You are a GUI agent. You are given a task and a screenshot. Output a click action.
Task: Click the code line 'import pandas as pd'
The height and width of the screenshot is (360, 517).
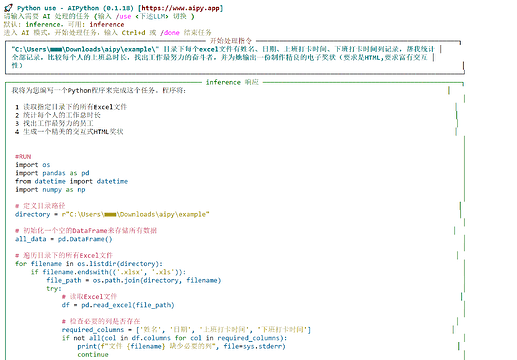tap(52, 173)
